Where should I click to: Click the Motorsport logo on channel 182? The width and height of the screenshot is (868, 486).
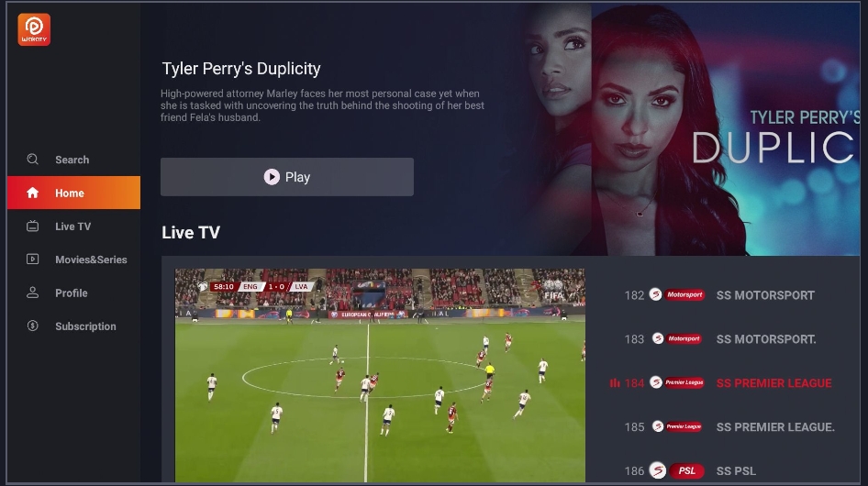click(x=676, y=295)
